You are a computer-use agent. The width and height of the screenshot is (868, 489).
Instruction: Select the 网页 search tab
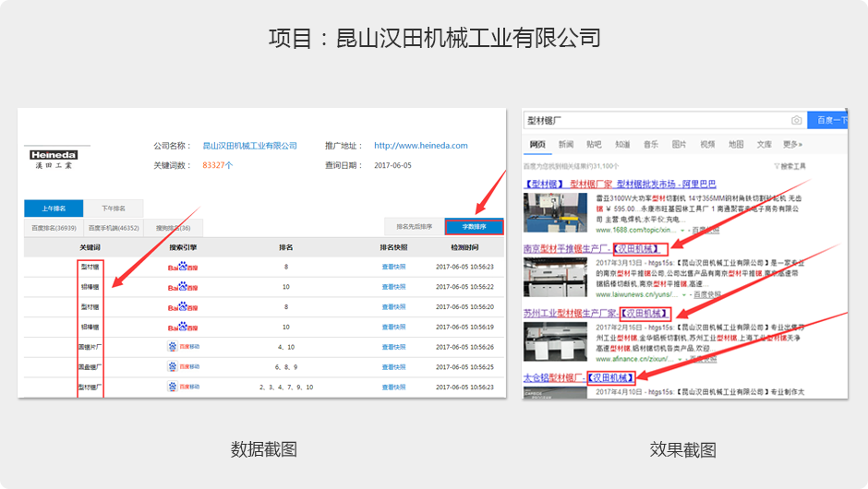tap(537, 144)
